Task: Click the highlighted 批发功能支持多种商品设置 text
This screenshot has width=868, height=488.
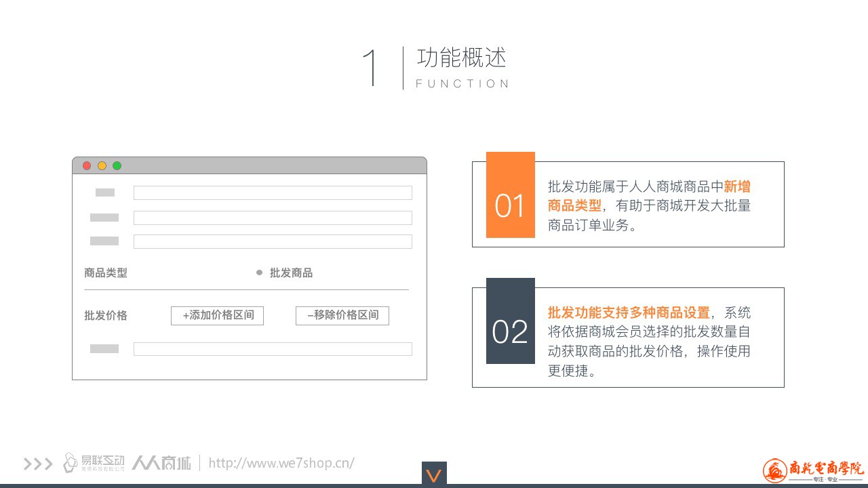Action: [x=629, y=313]
